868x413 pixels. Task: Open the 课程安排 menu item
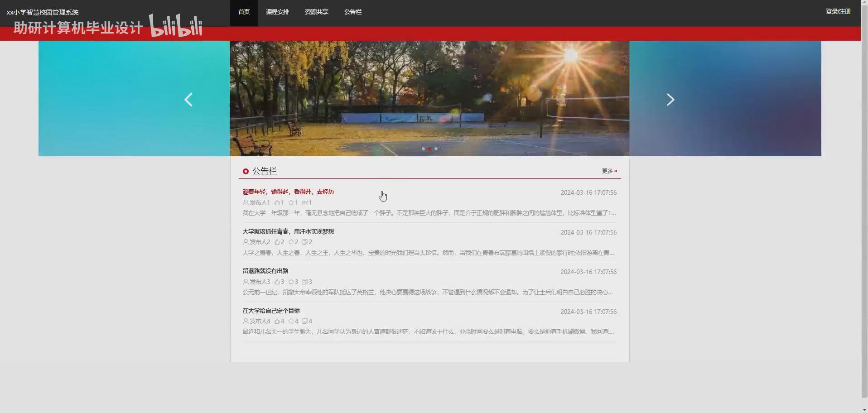coord(277,12)
